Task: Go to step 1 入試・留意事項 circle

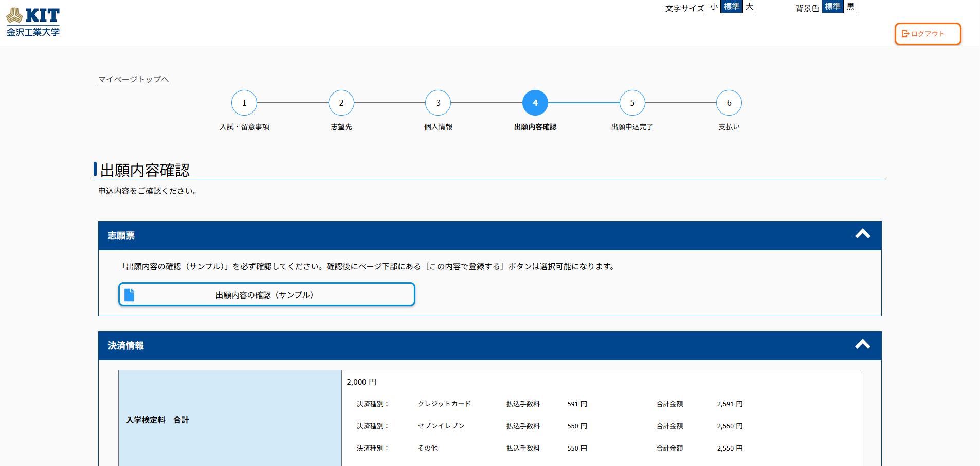Action: [x=244, y=103]
